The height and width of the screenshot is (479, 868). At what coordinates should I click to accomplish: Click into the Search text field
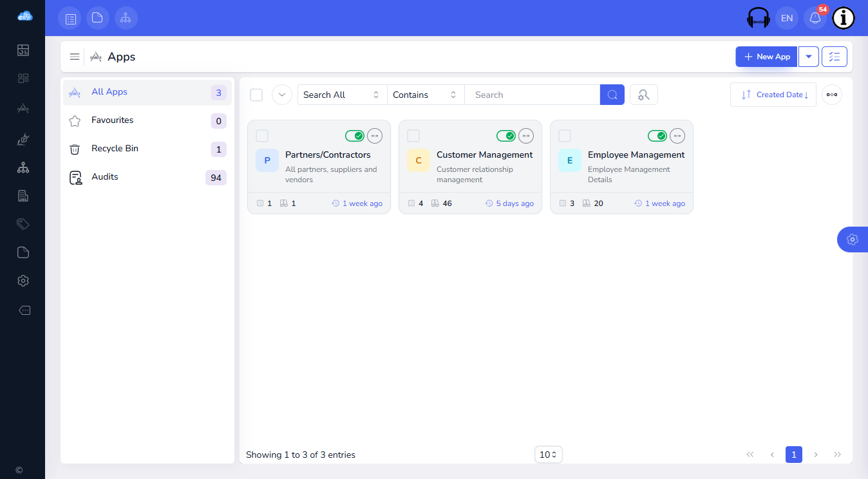coord(533,95)
